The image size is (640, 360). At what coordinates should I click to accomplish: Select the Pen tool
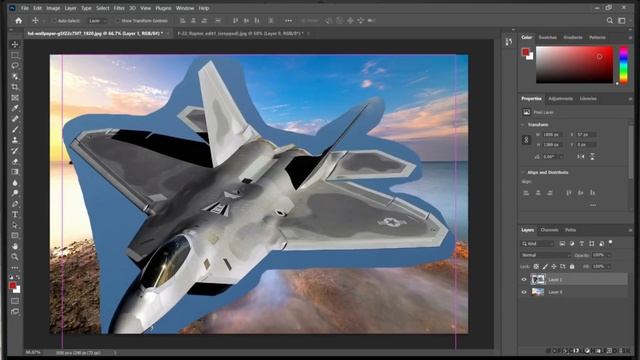coord(15,204)
